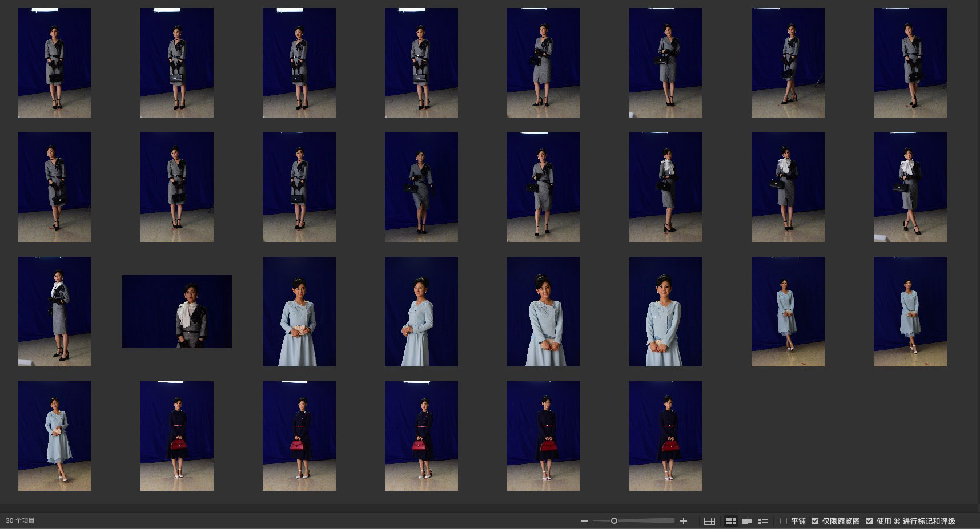Screen dimensions: 980x529
Task: Click the thumbnail size slider handle
Action: pyautogui.click(x=614, y=521)
